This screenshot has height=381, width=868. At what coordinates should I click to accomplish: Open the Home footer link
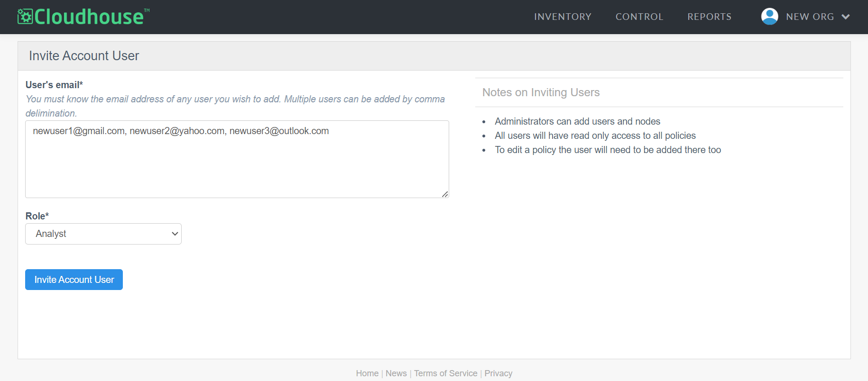[367, 373]
